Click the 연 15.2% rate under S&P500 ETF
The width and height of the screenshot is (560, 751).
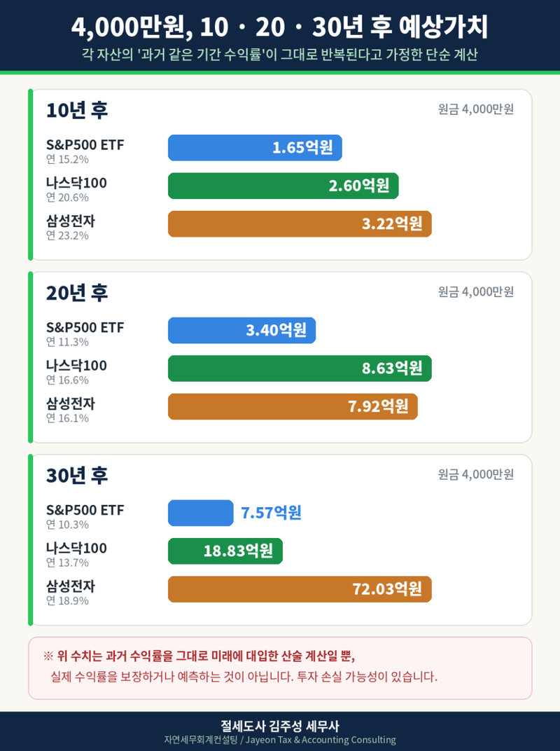click(x=67, y=160)
